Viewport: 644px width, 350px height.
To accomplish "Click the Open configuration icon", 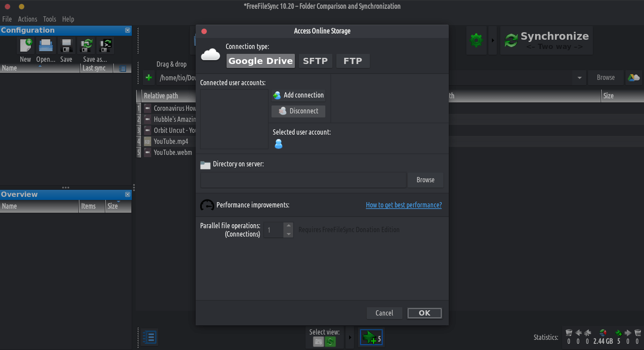I will click(46, 45).
